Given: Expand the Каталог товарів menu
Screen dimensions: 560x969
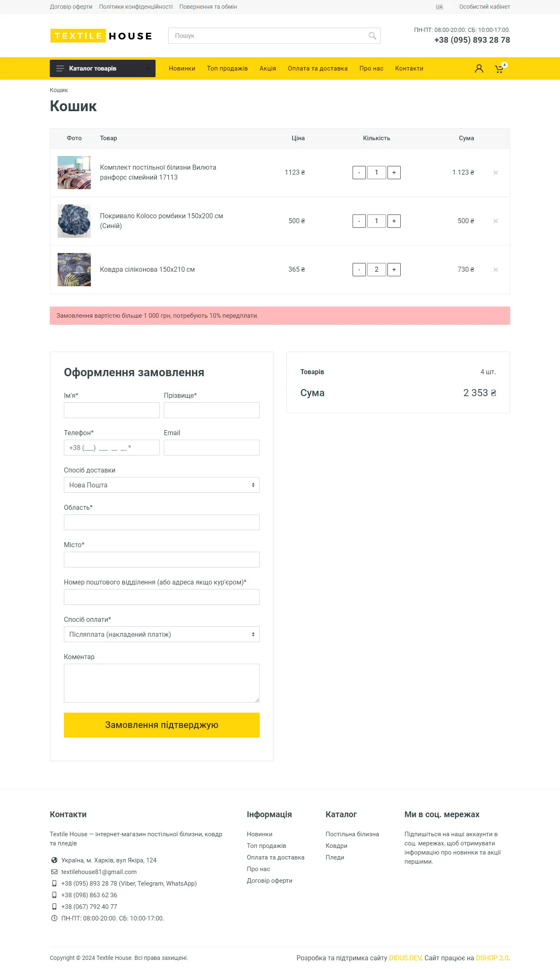Looking at the screenshot, I should [x=102, y=68].
